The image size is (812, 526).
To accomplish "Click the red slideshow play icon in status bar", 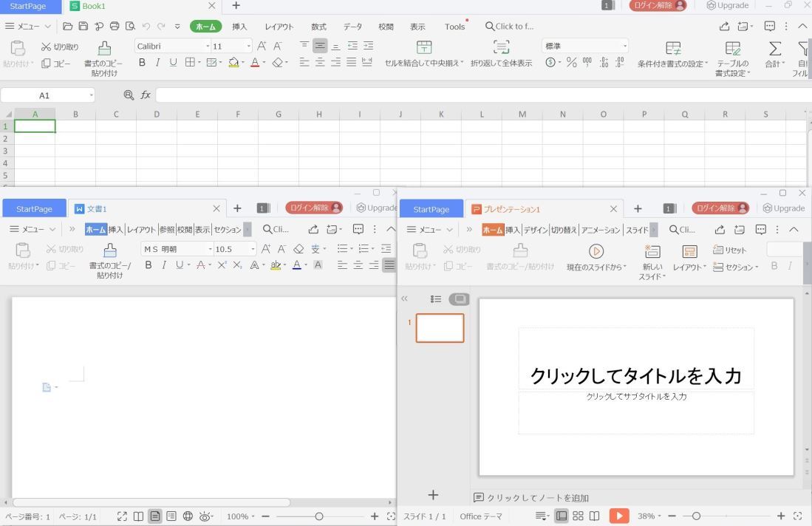I will (x=619, y=516).
